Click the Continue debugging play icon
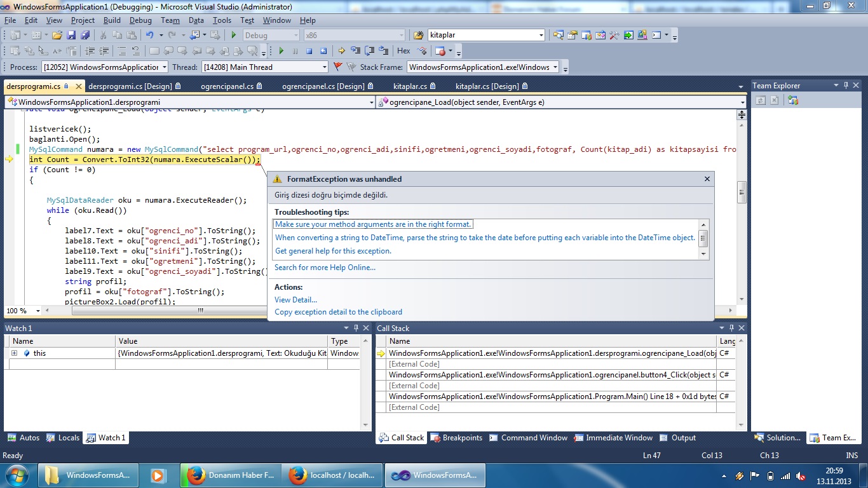 tap(281, 51)
